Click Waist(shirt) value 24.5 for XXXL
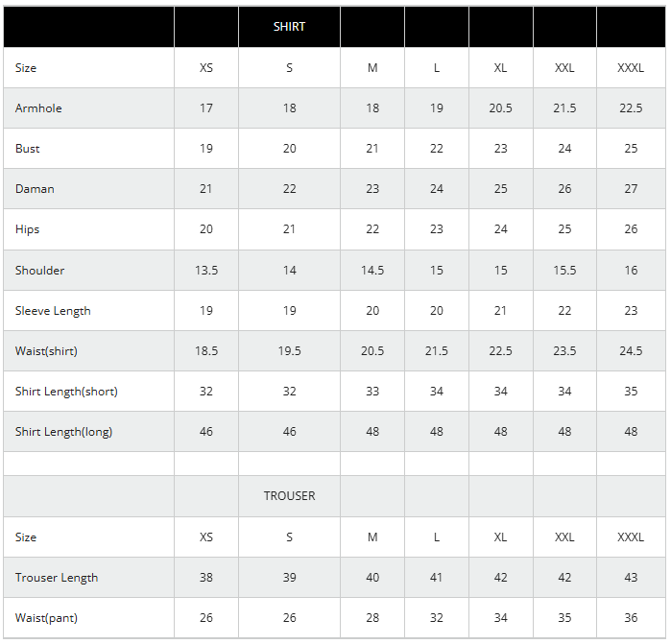Screen dimensions: 671x644 [631, 351]
